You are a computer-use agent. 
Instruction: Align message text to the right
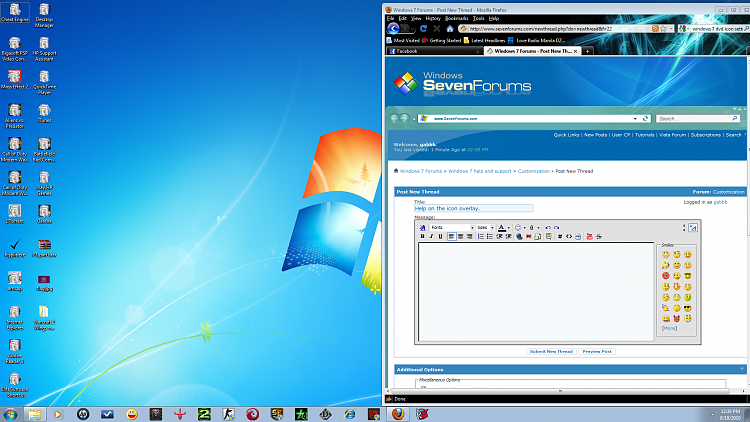tap(470, 236)
